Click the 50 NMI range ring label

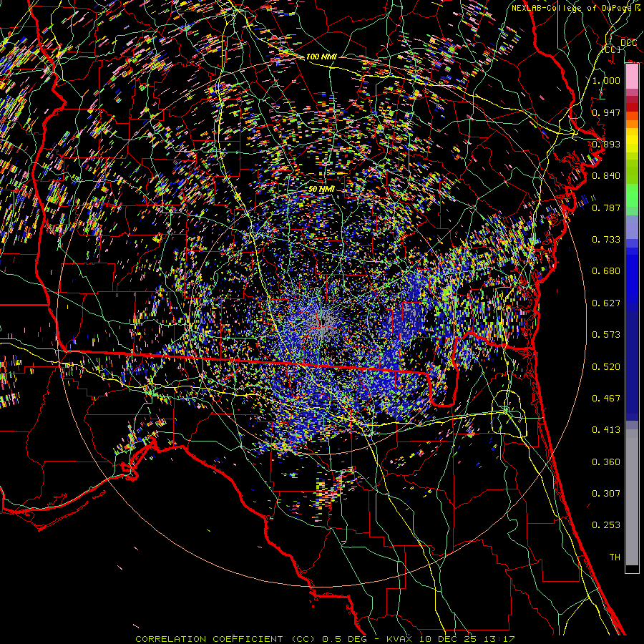(x=321, y=189)
